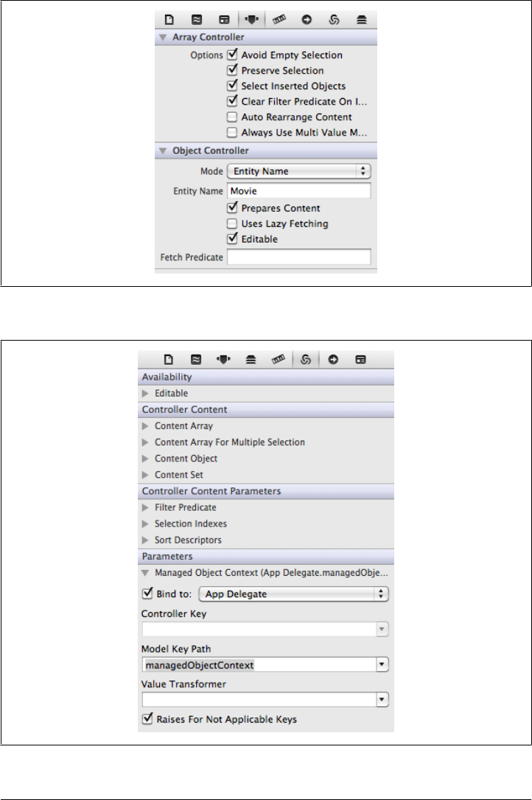Click the Parameters section header

(x=266, y=557)
